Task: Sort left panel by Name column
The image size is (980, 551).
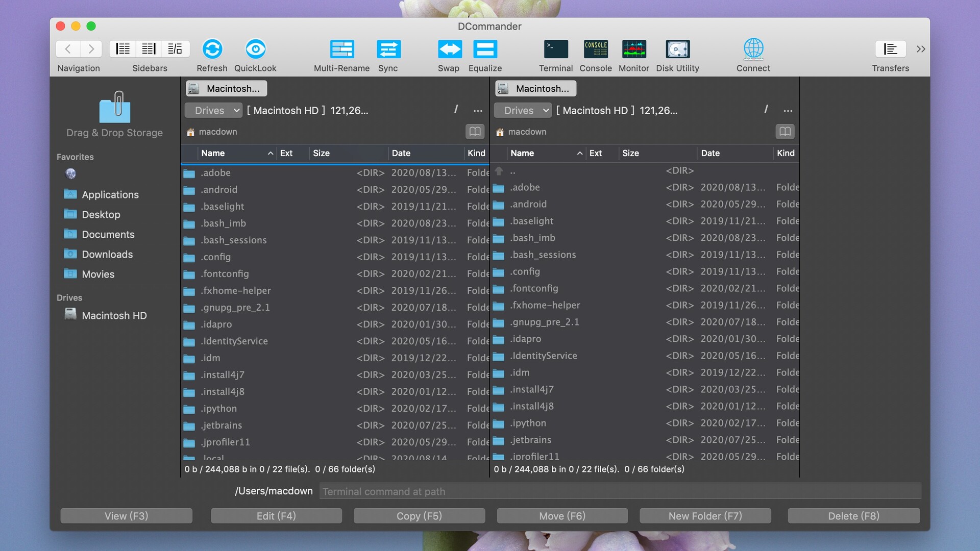Action: (x=237, y=153)
